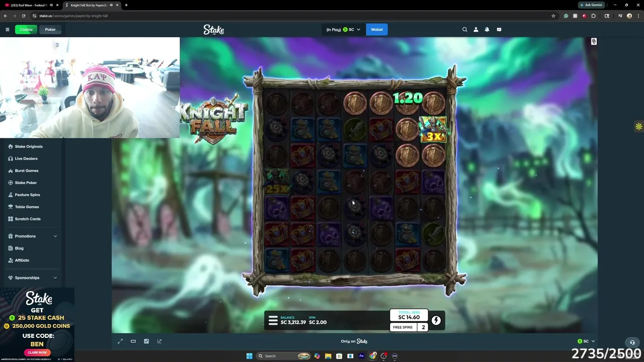Open the slot game hamburger menu
This screenshot has height=362, width=644.
(273, 320)
